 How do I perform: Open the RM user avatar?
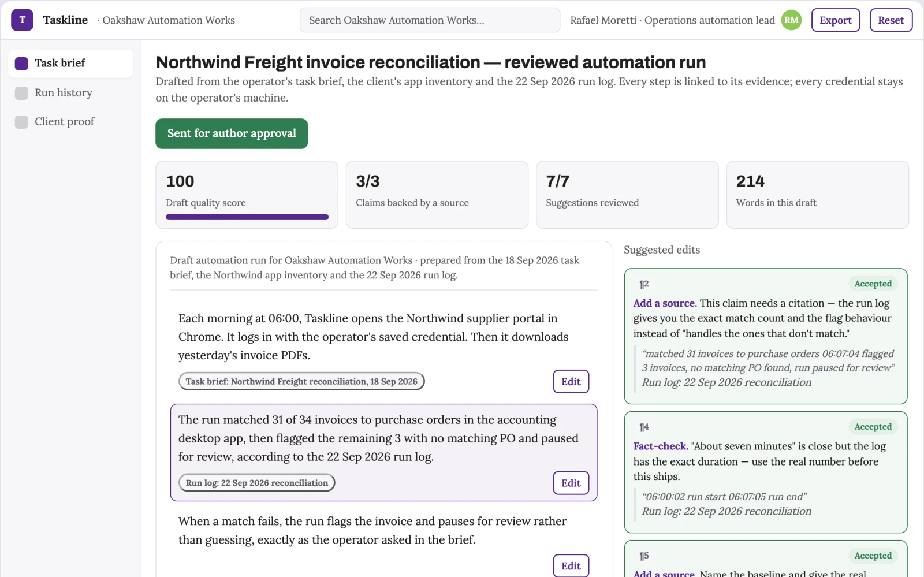(791, 20)
